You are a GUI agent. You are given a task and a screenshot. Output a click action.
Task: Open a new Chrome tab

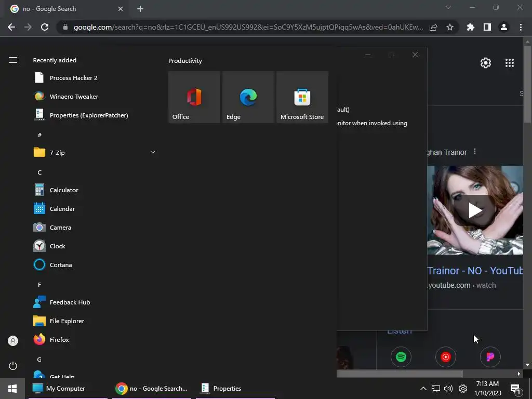click(x=140, y=9)
